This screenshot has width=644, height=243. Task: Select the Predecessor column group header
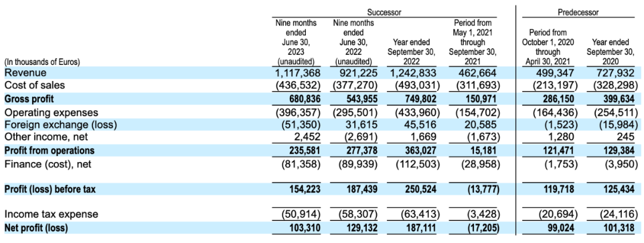[x=578, y=12]
